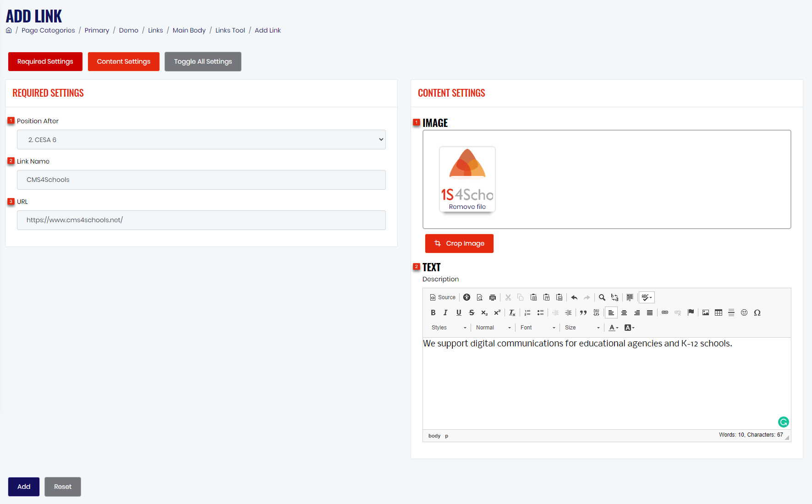Increase indent of paragraph
The height and width of the screenshot is (504, 812).
coord(568,312)
